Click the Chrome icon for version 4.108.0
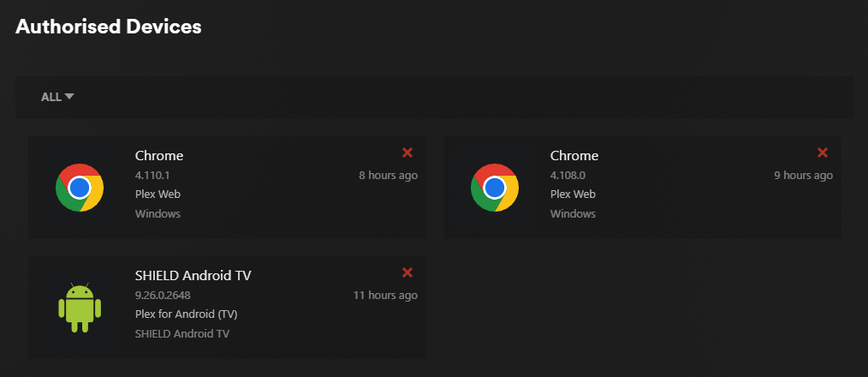This screenshot has height=377, width=868. [495, 188]
